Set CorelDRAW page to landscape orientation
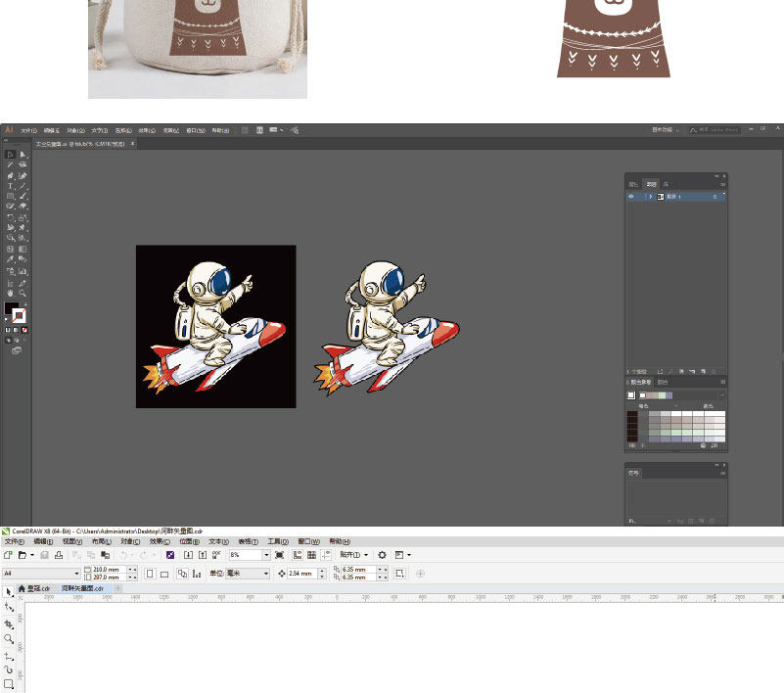Viewport: 784px width, 693px height. coord(164,574)
